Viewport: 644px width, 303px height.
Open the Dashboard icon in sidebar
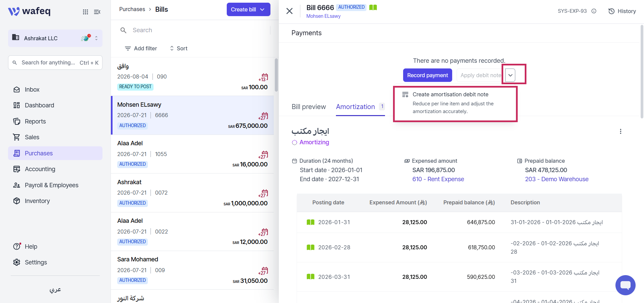coord(16,105)
